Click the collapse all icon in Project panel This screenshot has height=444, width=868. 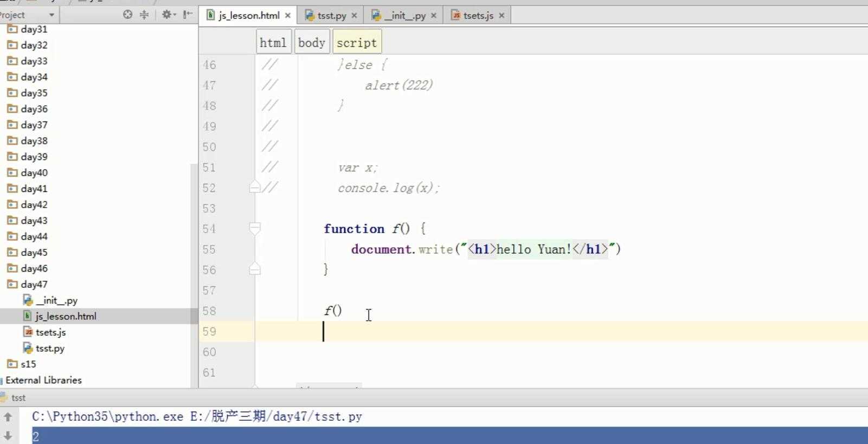[144, 15]
